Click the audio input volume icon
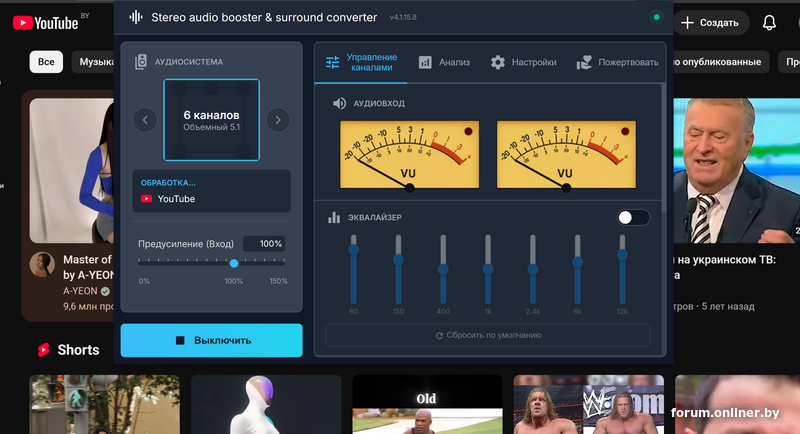Viewport: 800px width, 434px height. (339, 103)
